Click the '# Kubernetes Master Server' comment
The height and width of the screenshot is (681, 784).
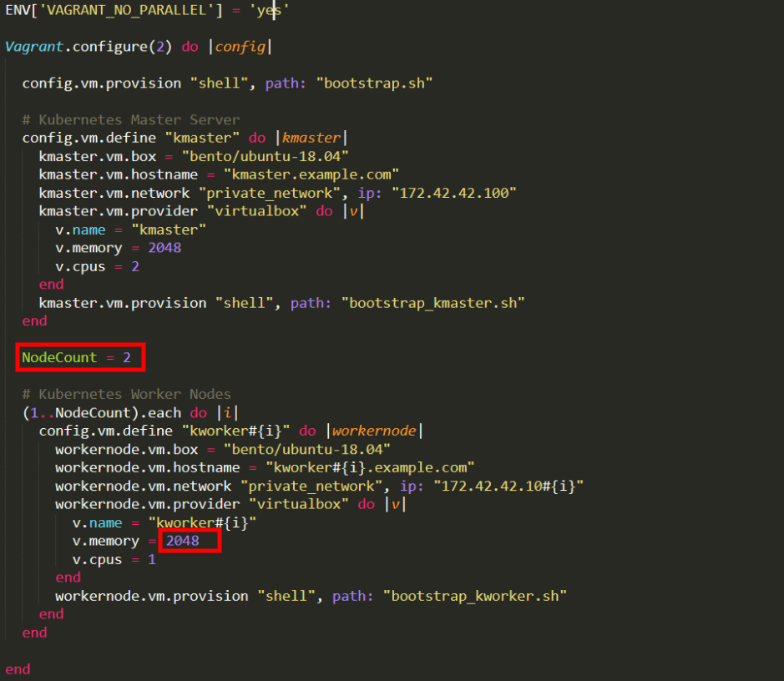click(131, 120)
